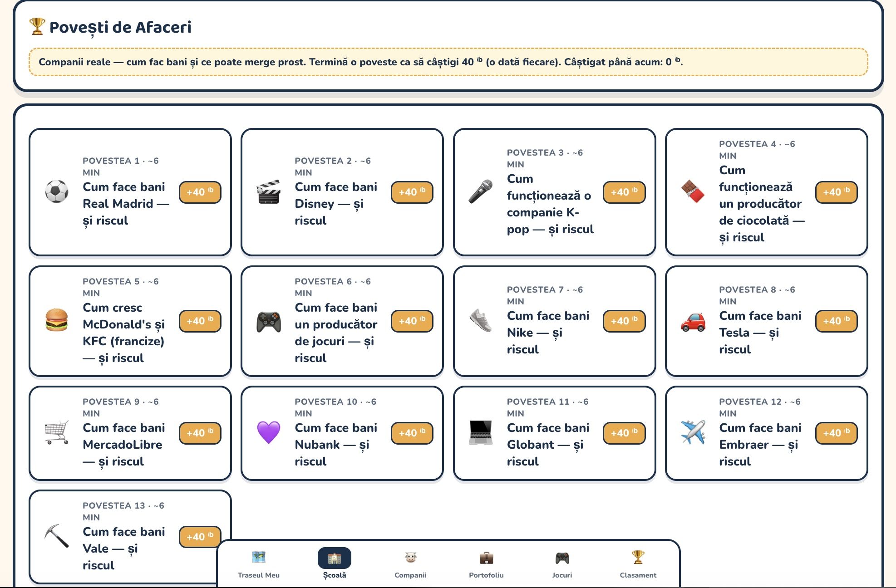
Task: Click the "POVESTEA 4 · ~6 MIN" label
Action: tap(757, 150)
